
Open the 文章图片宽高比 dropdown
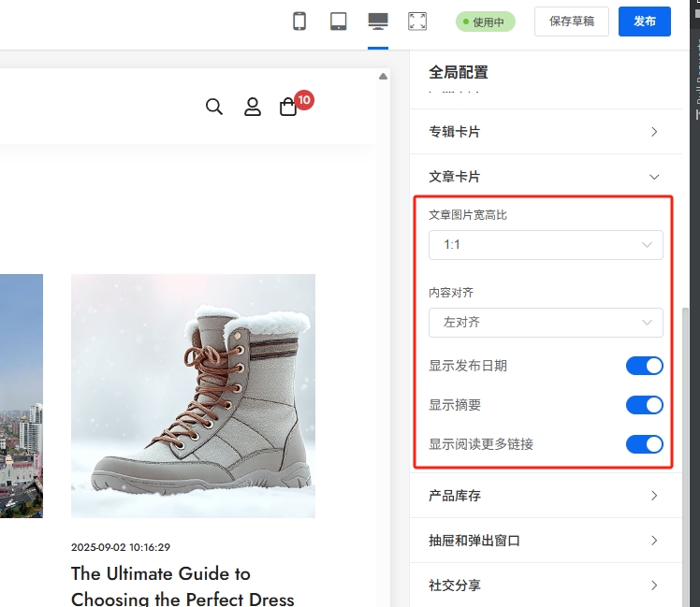546,245
